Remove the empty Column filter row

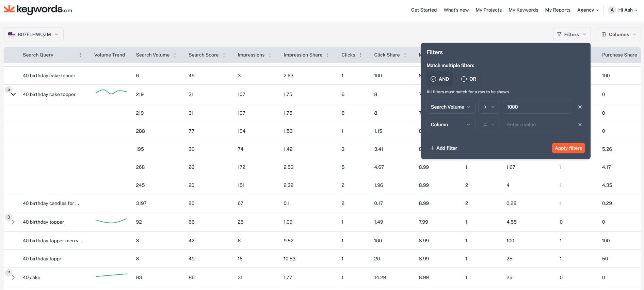pyautogui.click(x=580, y=125)
